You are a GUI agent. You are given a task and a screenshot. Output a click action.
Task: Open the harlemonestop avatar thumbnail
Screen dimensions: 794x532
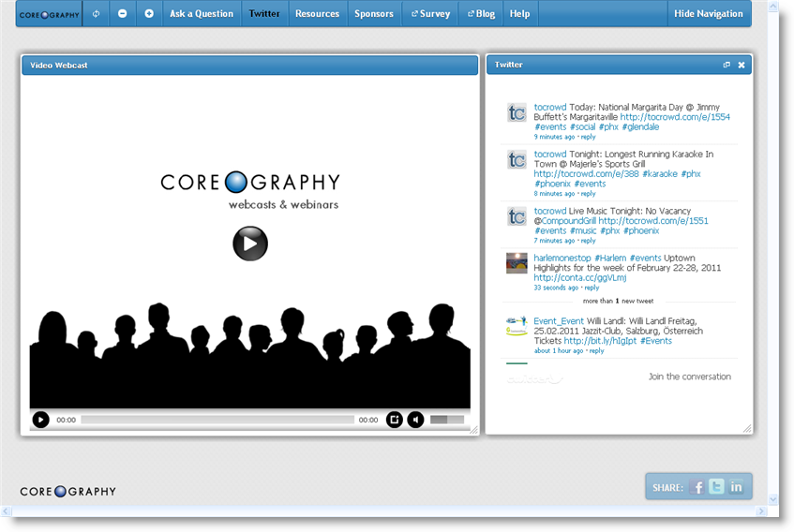pos(517,263)
